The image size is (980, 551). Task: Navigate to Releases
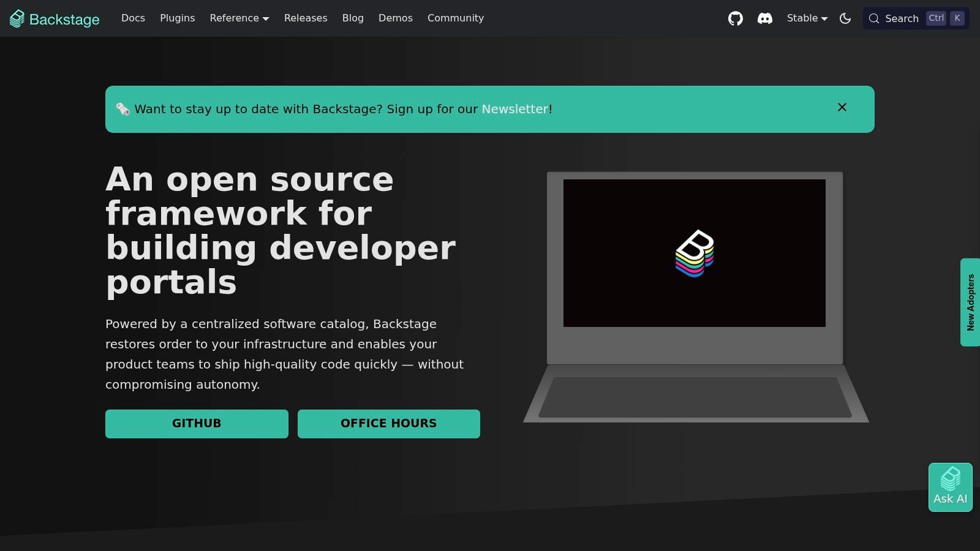[306, 18]
